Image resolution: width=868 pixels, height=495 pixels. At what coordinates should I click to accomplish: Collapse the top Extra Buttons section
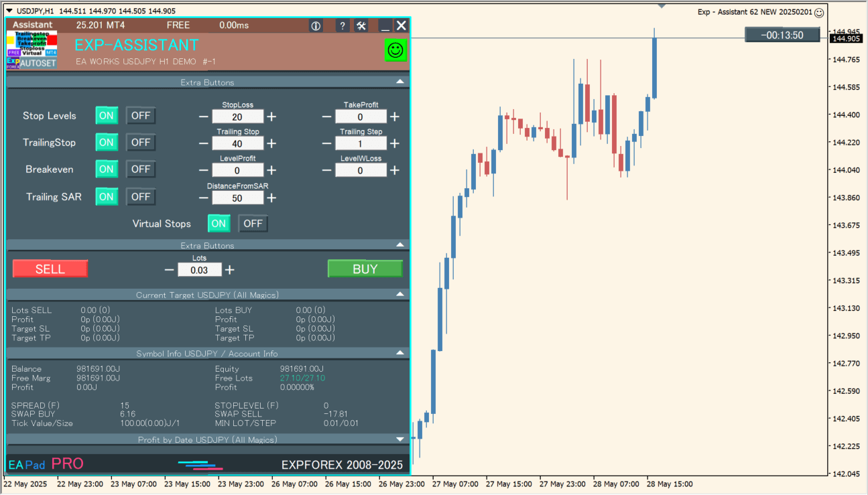point(400,82)
